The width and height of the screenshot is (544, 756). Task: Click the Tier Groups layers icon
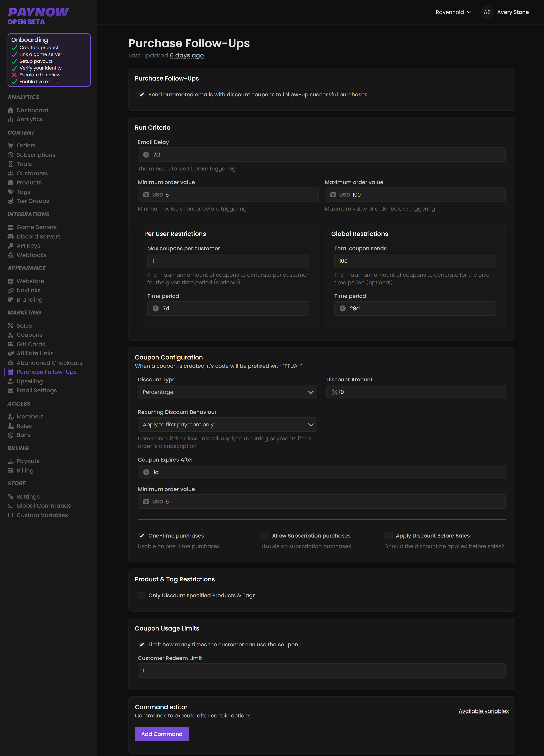(x=11, y=201)
